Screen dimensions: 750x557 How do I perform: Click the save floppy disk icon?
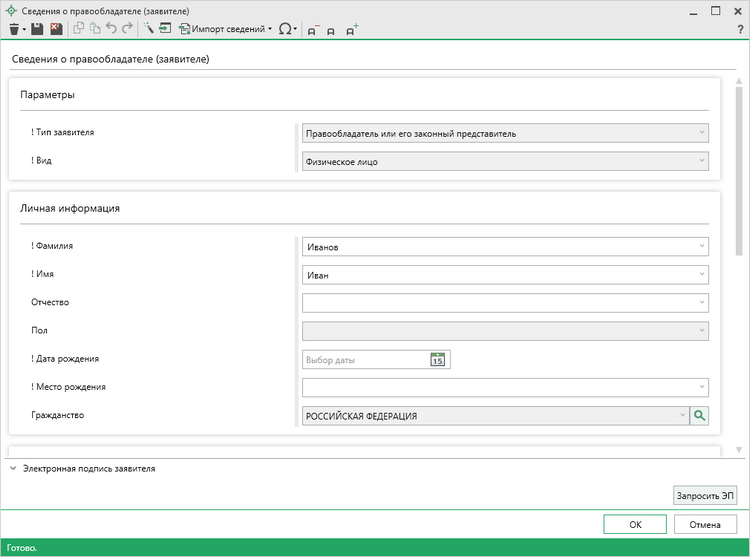click(37, 29)
